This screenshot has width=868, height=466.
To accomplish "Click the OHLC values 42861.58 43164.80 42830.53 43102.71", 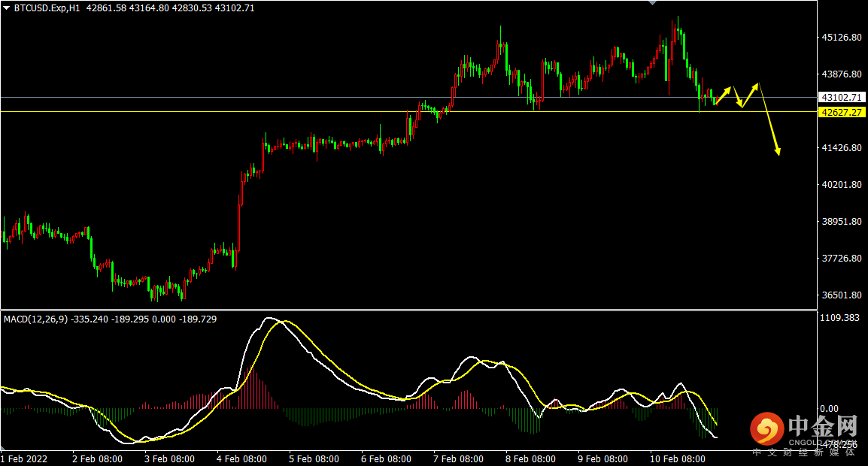I will (x=171, y=8).
